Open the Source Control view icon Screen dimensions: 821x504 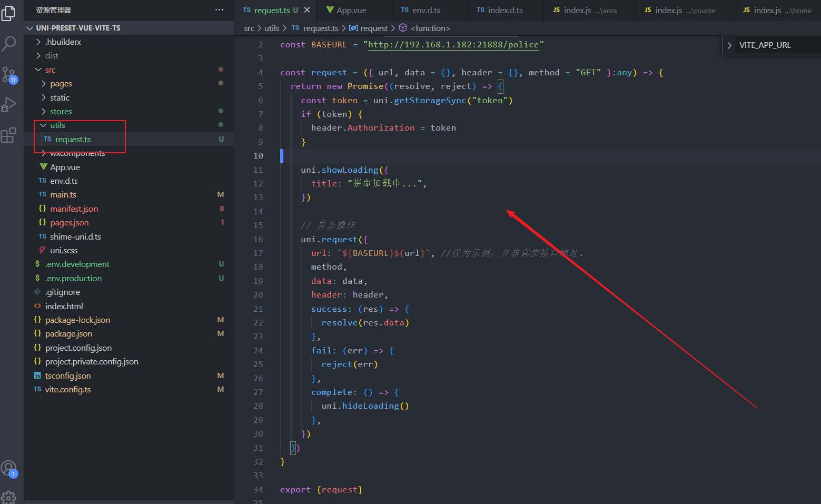click(9, 75)
